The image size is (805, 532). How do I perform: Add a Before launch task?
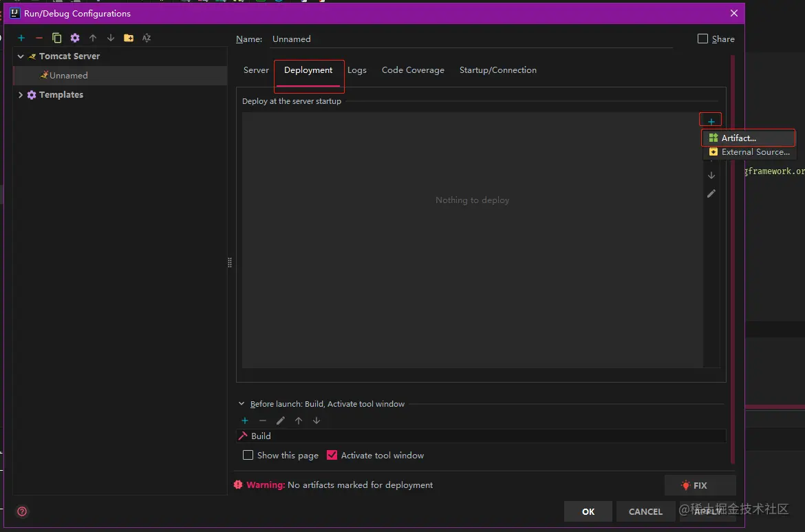pyautogui.click(x=245, y=421)
